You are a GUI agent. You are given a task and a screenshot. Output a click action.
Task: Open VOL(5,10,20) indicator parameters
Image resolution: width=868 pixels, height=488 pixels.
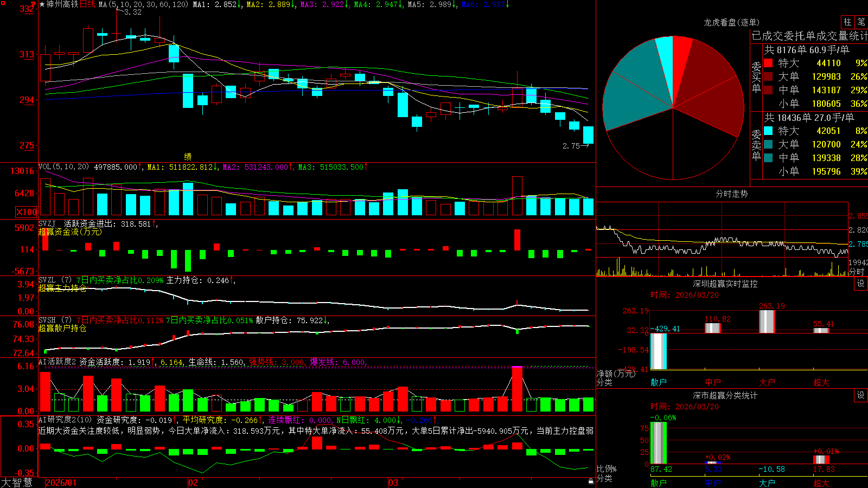point(63,167)
